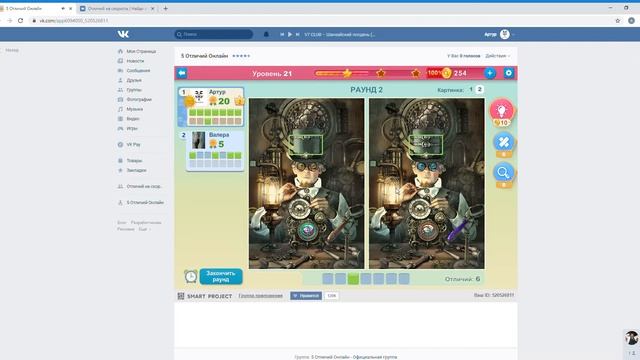640x360 pixels.
Task: Open Игры in the sidebar
Action: (x=131, y=129)
